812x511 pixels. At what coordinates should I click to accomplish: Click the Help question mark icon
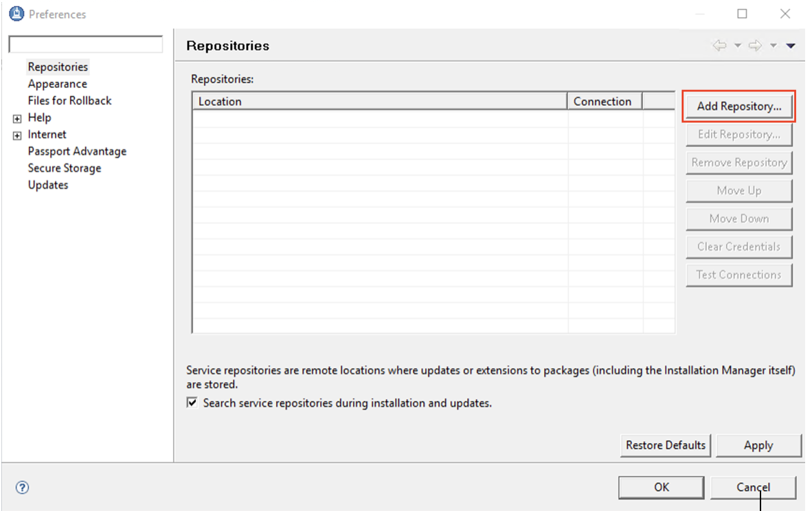(x=22, y=487)
